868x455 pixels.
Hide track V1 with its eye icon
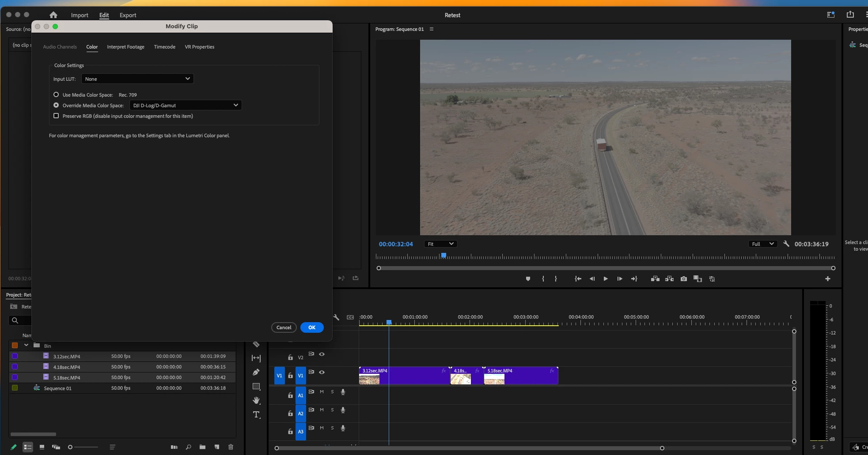(x=322, y=372)
